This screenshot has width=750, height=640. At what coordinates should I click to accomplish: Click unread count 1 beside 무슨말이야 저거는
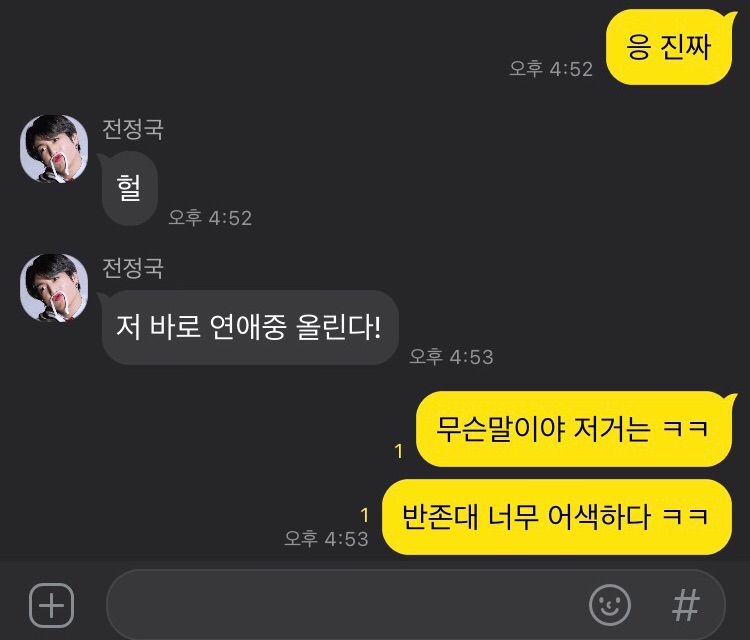pos(399,451)
